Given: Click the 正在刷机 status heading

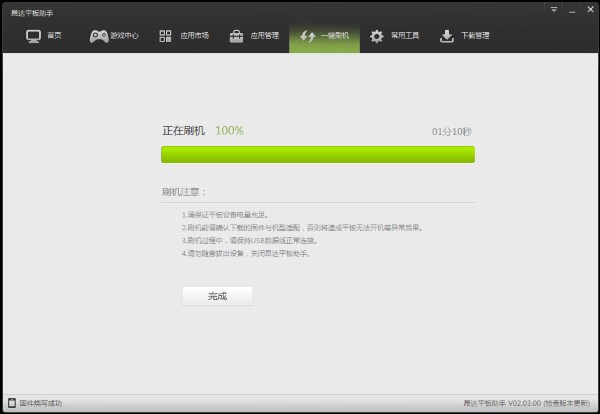Looking at the screenshot, I should tap(184, 131).
